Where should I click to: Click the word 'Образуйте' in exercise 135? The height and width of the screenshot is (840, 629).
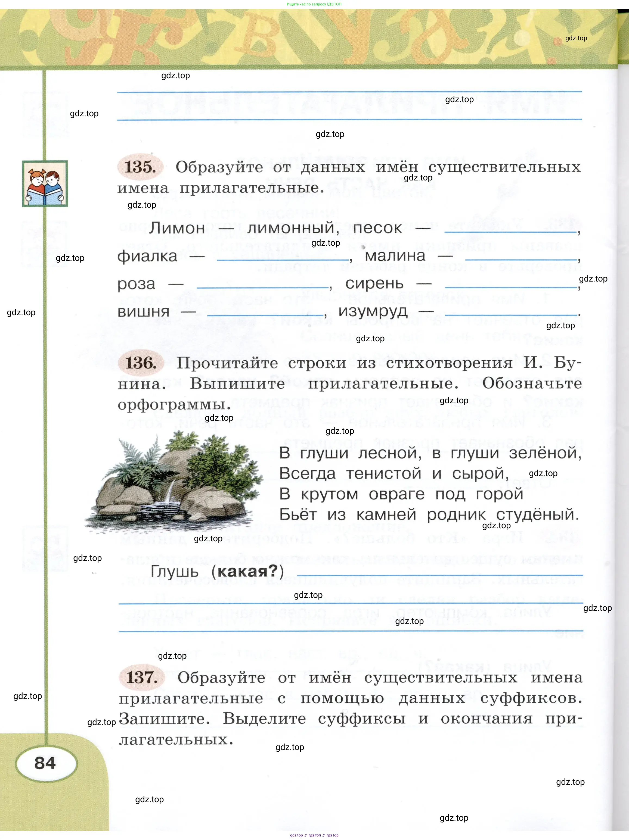point(219,167)
